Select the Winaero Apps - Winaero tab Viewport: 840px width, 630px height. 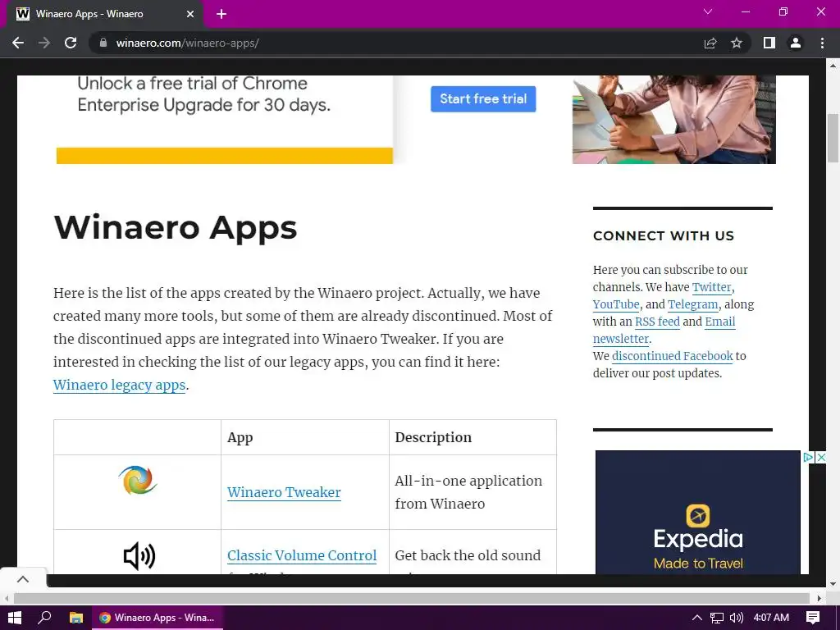tap(104, 14)
